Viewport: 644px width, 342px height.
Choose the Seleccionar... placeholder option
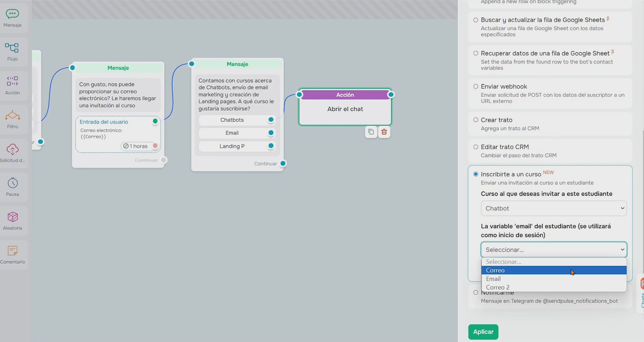pos(554,262)
